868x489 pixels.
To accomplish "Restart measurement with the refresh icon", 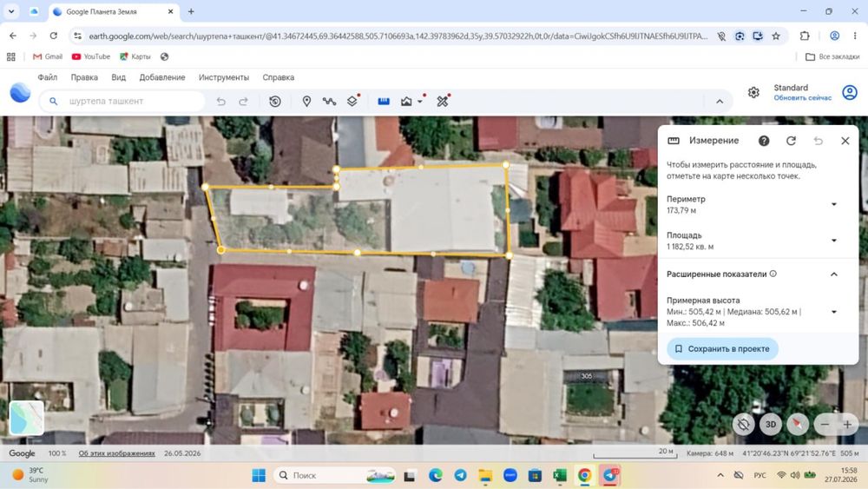I will point(791,141).
